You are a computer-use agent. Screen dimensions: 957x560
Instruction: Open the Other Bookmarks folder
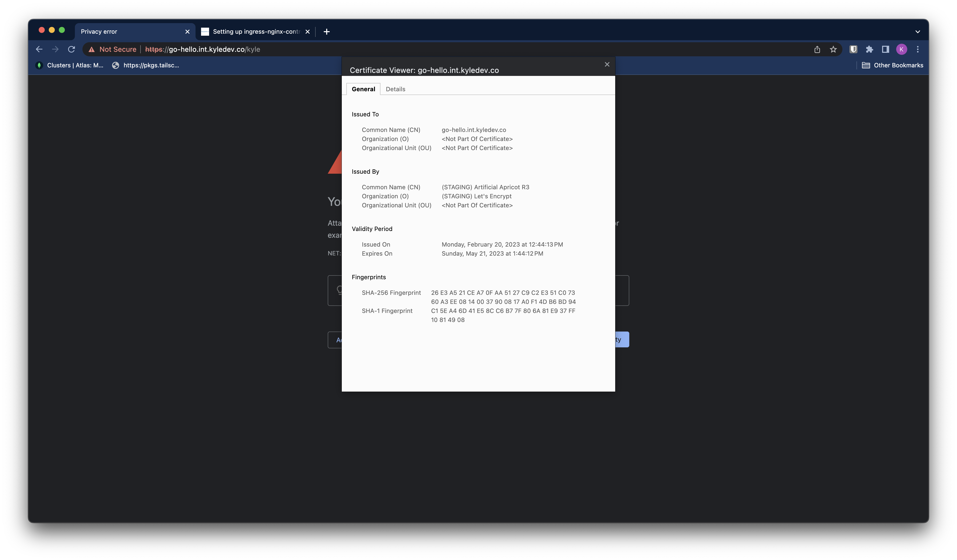click(892, 65)
